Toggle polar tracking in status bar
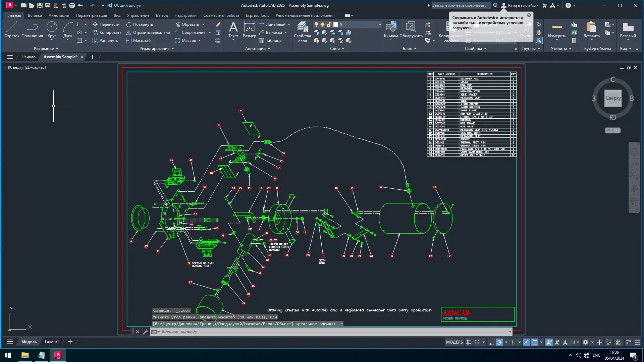Image resolution: width=644 pixels, height=362 pixels. coord(499,342)
